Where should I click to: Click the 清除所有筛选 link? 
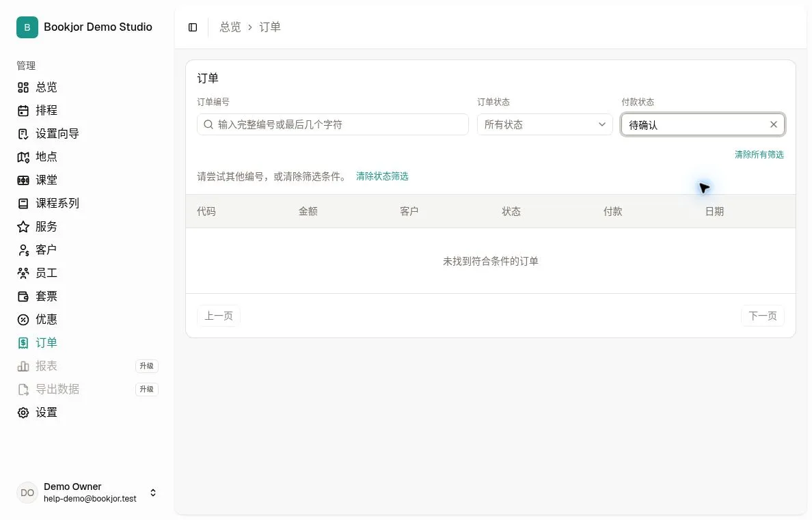759,155
